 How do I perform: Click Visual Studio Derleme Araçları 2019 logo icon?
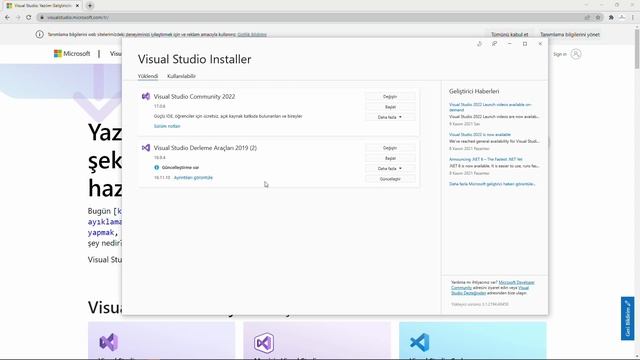click(146, 148)
